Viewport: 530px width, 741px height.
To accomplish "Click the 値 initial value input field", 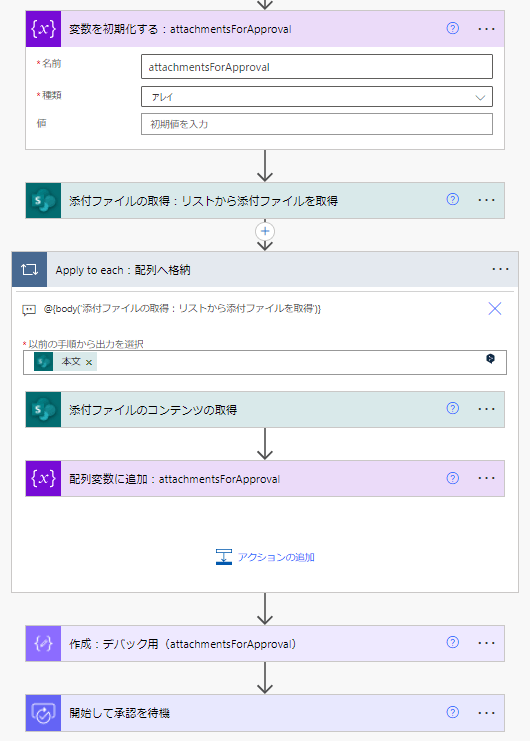I will click(x=316, y=124).
